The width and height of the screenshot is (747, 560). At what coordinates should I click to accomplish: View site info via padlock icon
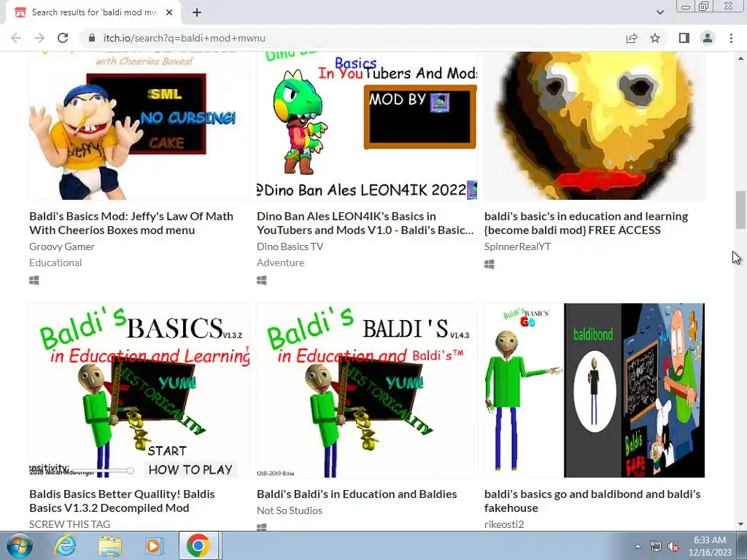pyautogui.click(x=92, y=38)
